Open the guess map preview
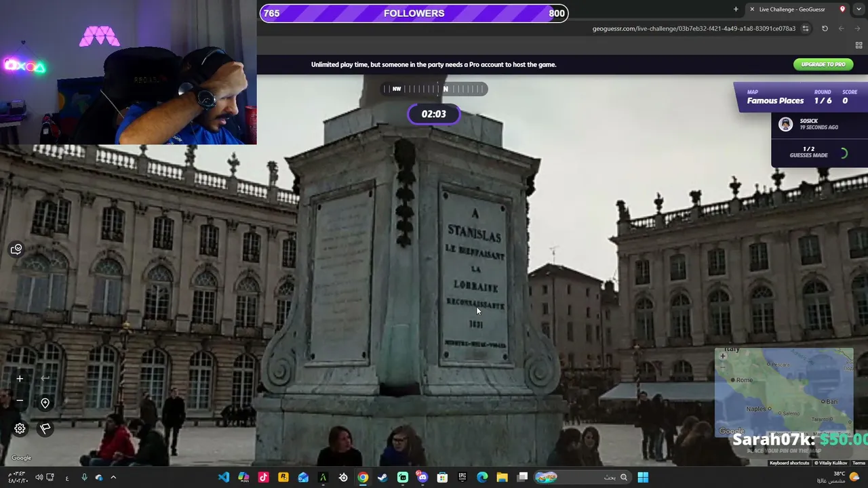Screen dimensions: 868x488 pos(784,392)
